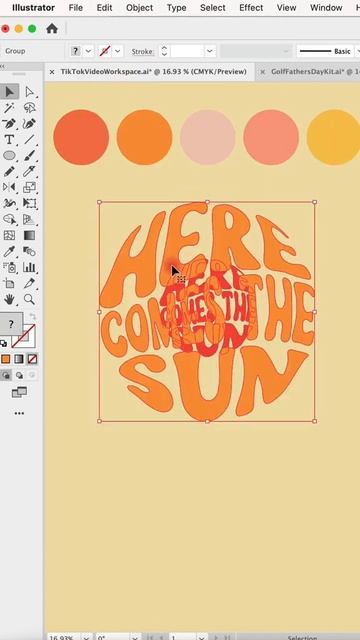
Task: Swap fill and stroke arrows
Action: pos(32,317)
